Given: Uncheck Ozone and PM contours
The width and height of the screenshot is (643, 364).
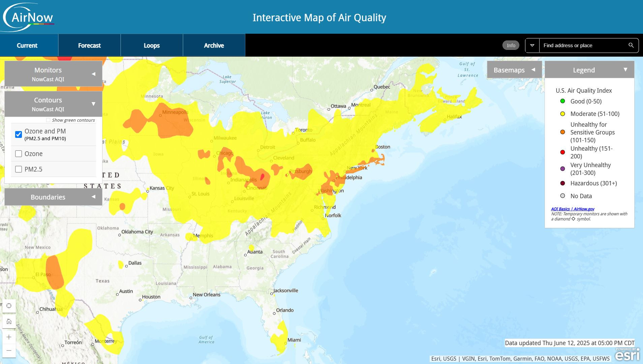Looking at the screenshot, I should (19, 134).
